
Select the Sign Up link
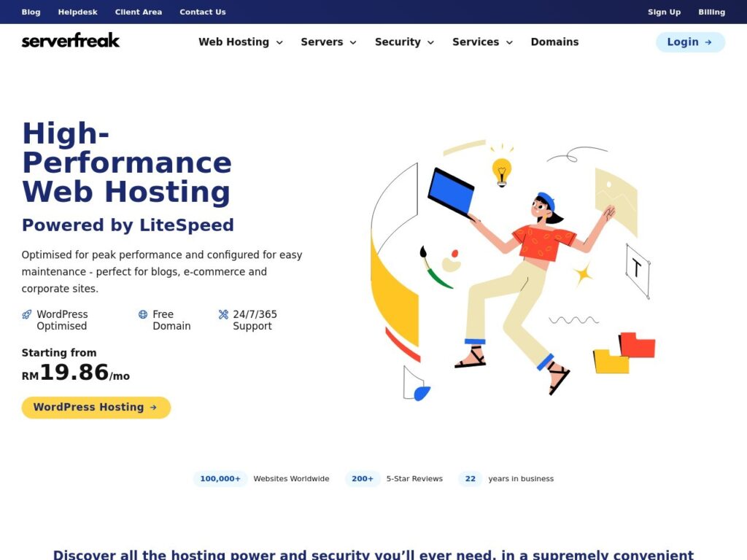tap(664, 12)
